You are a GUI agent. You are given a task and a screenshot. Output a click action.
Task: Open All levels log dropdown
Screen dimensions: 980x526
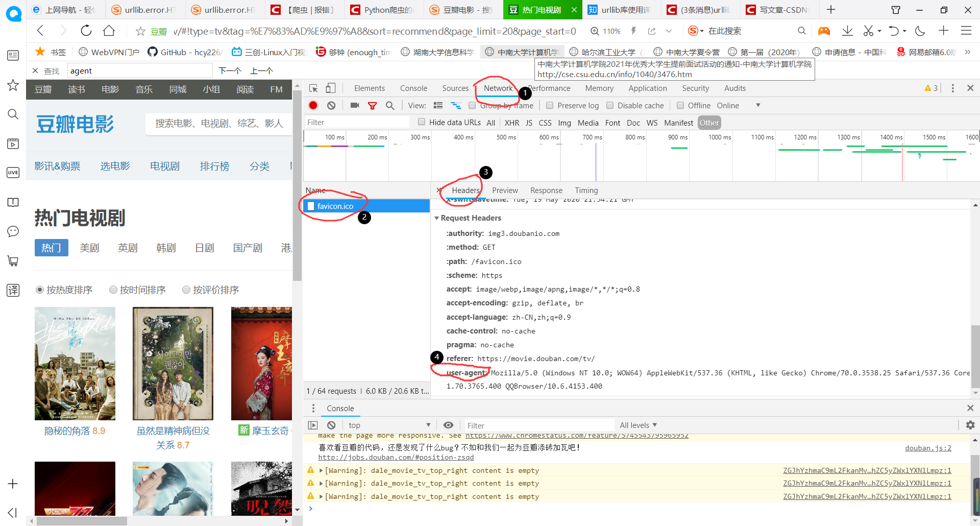coord(639,425)
